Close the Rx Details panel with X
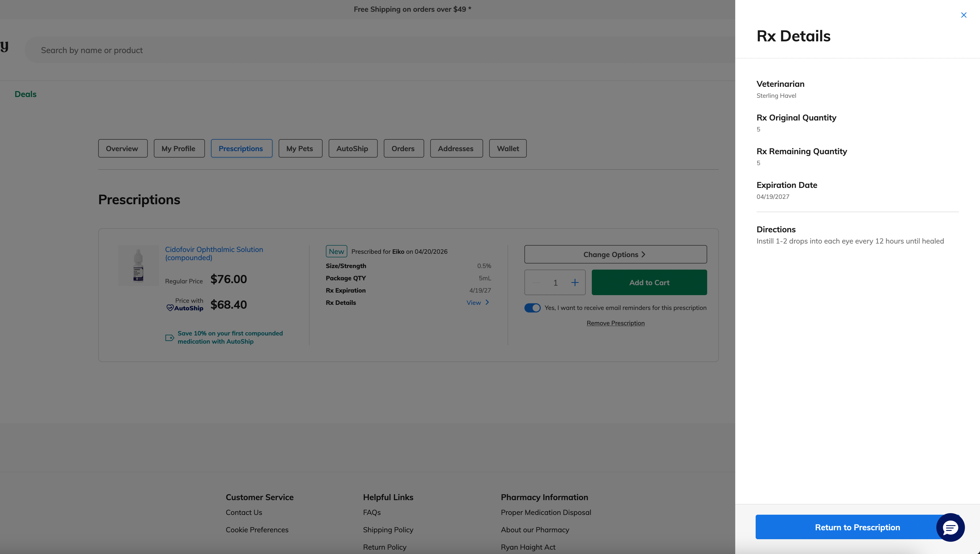 click(x=963, y=15)
